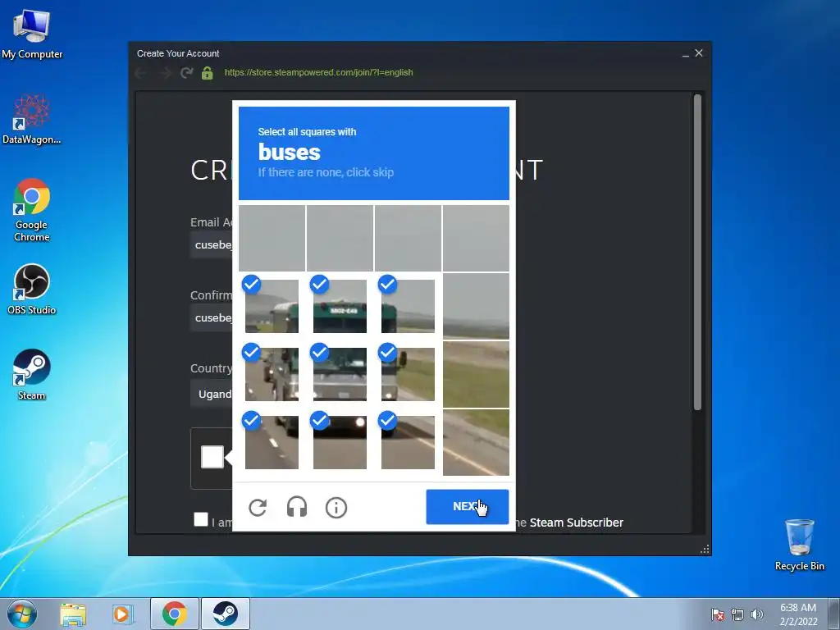Deselect the tile showing bus windshield
Screen dimensions: 840x630
coord(340,374)
